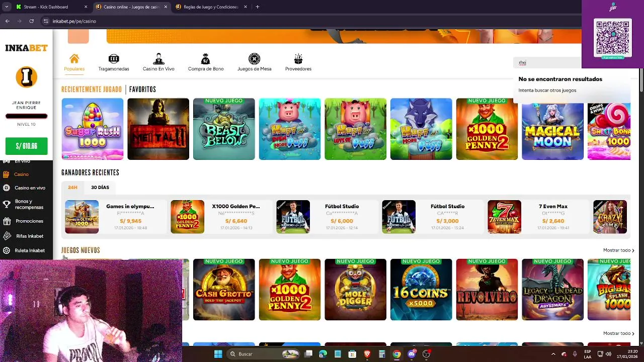Open the Tragamonedas slots category
Viewport: 644px width, 362px height.
(x=114, y=62)
